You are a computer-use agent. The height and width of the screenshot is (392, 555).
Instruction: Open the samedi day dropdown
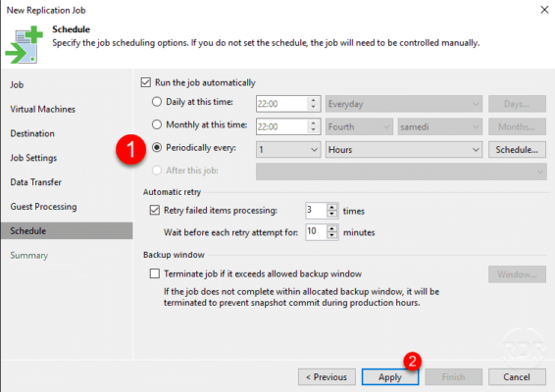(x=440, y=126)
